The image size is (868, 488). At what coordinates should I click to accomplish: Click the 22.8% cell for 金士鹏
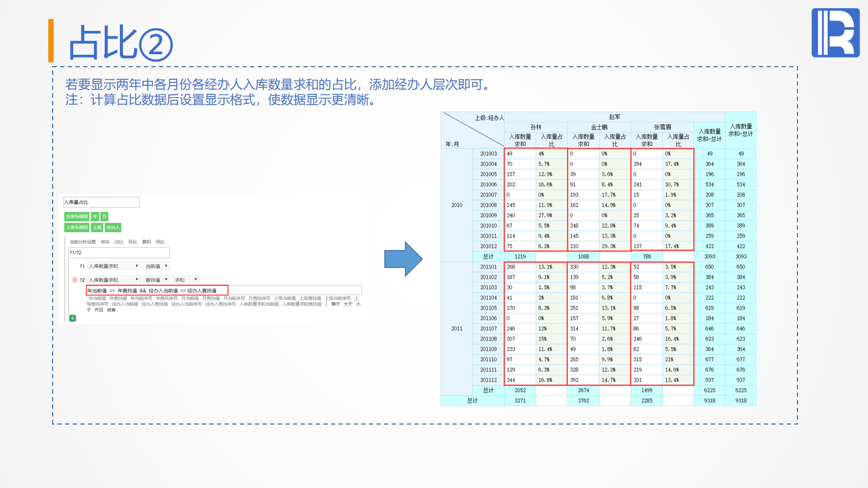pos(615,226)
